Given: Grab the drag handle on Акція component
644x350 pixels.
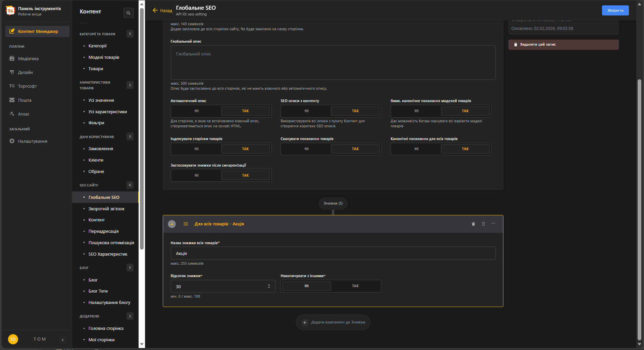Looking at the screenshot, I should (483, 224).
